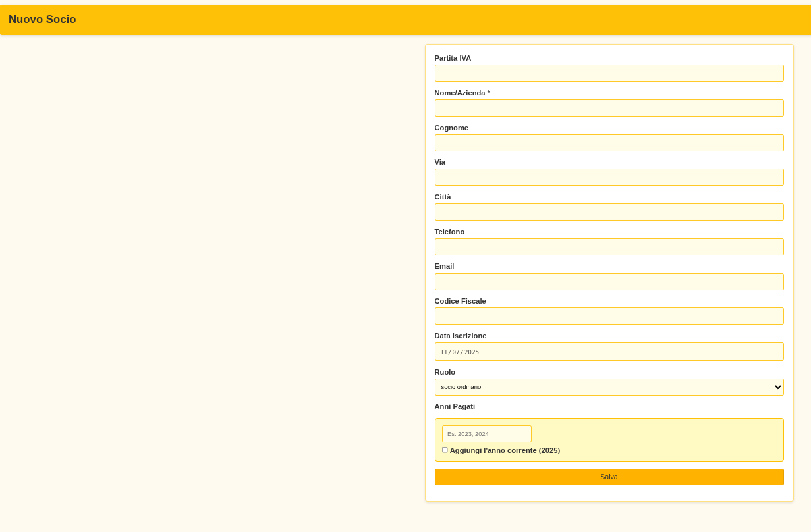
Task: Click the Telefono label text
Action: click(449, 232)
